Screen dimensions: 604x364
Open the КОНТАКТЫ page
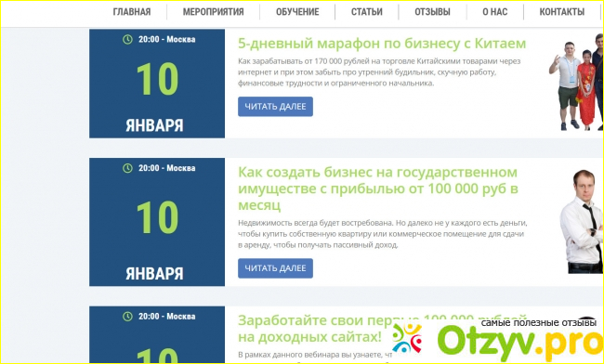[561, 12]
